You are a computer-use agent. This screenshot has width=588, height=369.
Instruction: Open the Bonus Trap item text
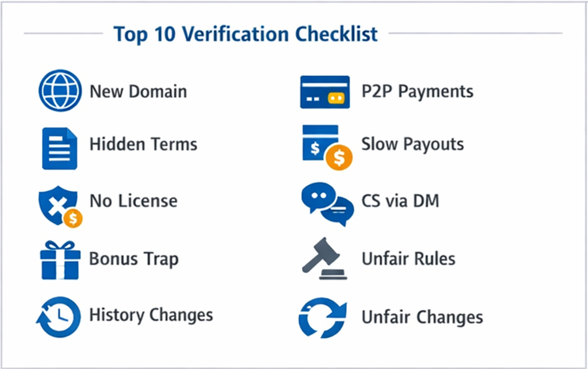(134, 258)
